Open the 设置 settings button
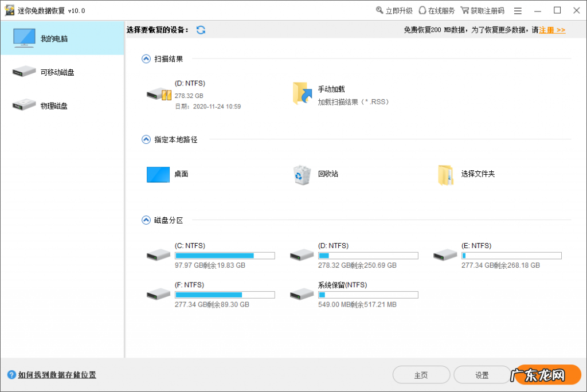This screenshot has height=392, width=587. click(x=482, y=374)
